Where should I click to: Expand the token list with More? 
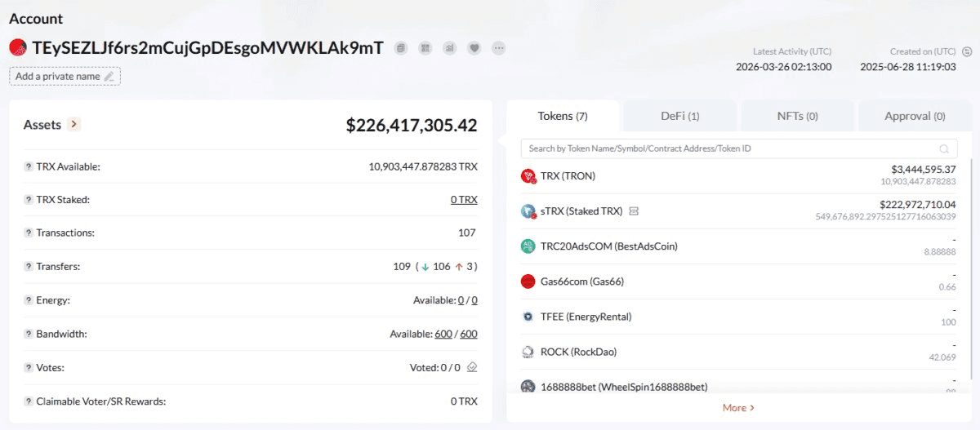point(738,407)
